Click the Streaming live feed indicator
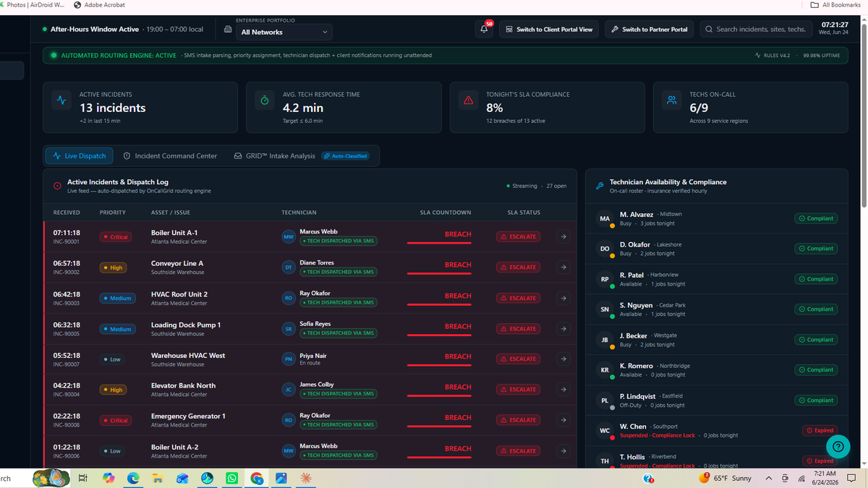This screenshot has height=488, width=868. [x=522, y=186]
